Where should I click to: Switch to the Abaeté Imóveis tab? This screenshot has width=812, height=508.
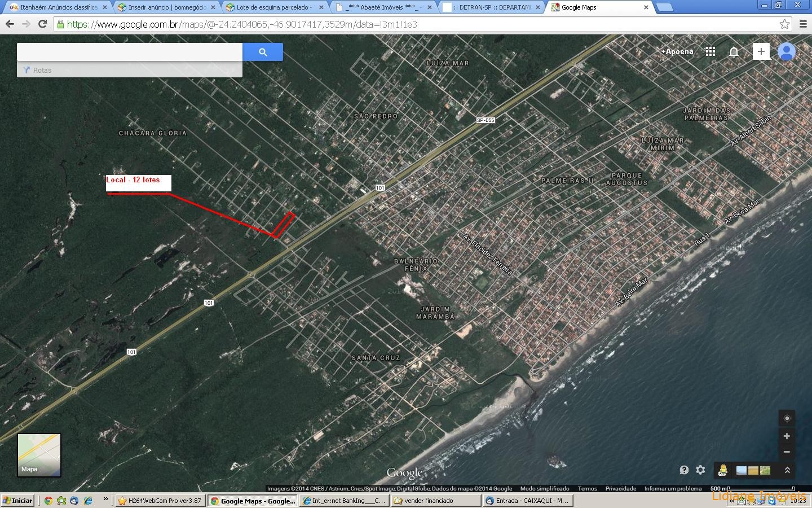(382, 7)
